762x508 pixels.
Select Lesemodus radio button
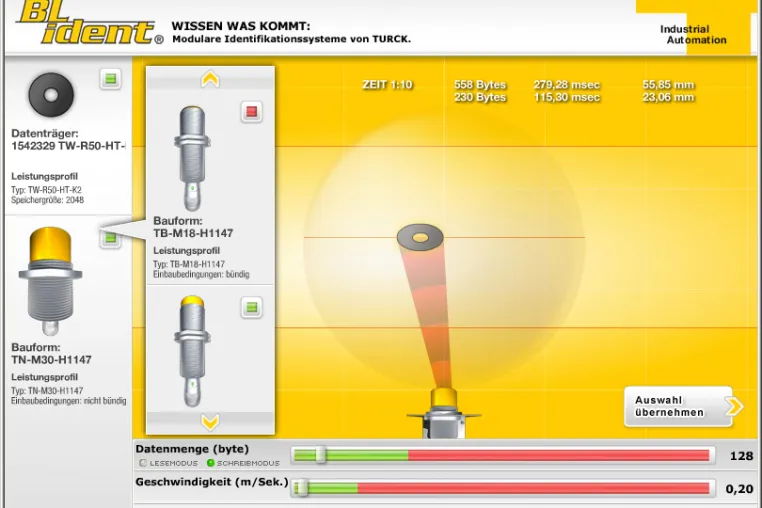click(143, 463)
